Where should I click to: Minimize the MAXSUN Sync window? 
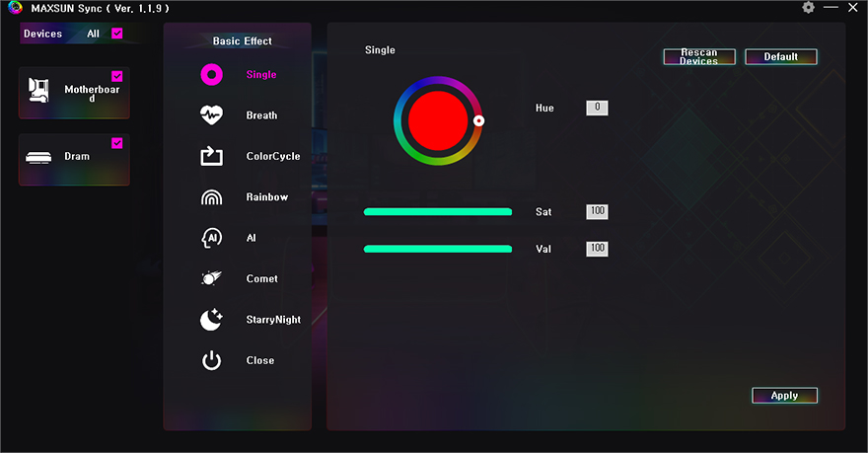click(x=831, y=8)
